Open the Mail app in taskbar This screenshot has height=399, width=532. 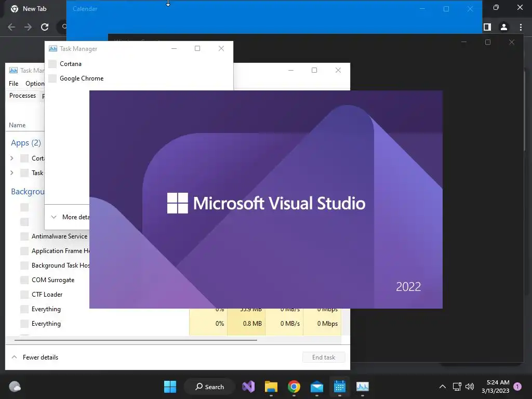coord(316,387)
